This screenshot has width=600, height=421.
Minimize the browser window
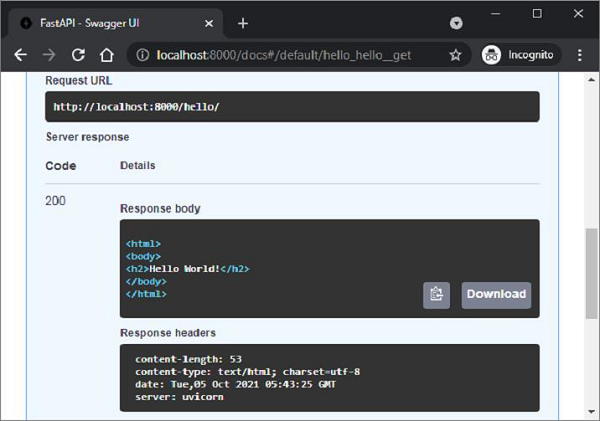[x=496, y=14]
